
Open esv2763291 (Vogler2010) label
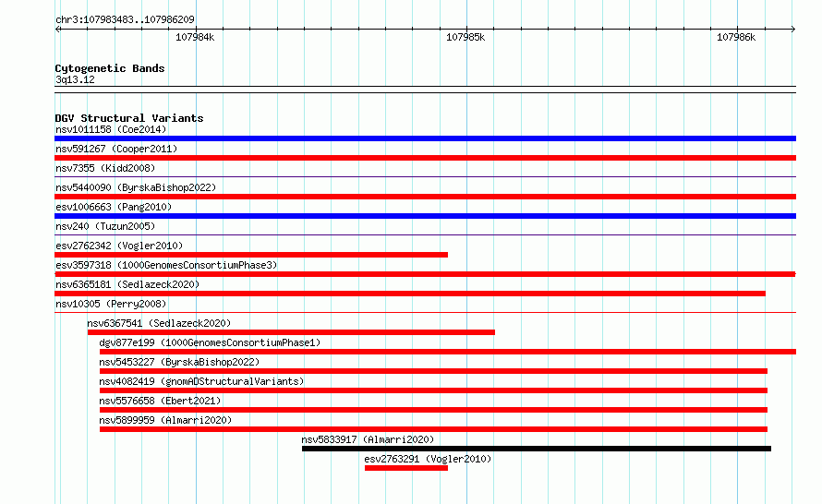pyautogui.click(x=428, y=459)
